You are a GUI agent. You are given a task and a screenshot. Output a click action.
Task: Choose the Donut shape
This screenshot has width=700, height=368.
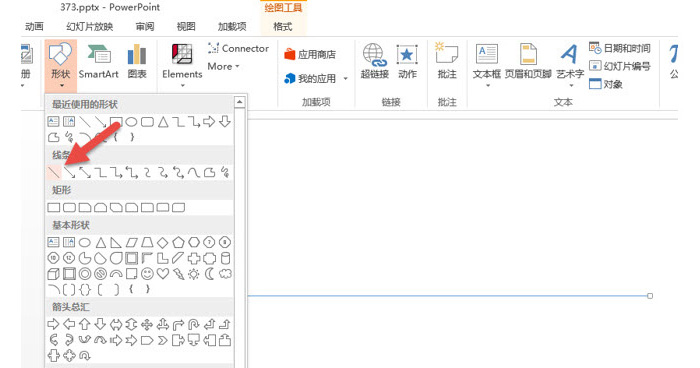click(84, 274)
